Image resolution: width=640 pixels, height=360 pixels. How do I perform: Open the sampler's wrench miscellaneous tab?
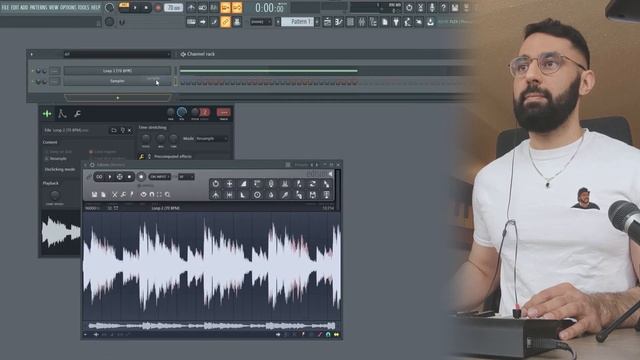tap(77, 114)
